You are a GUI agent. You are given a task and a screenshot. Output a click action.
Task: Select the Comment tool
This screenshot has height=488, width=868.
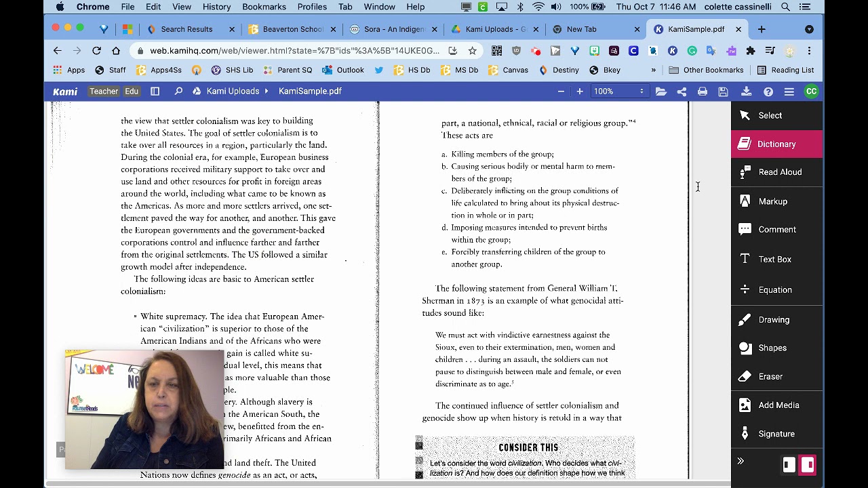(776, 230)
